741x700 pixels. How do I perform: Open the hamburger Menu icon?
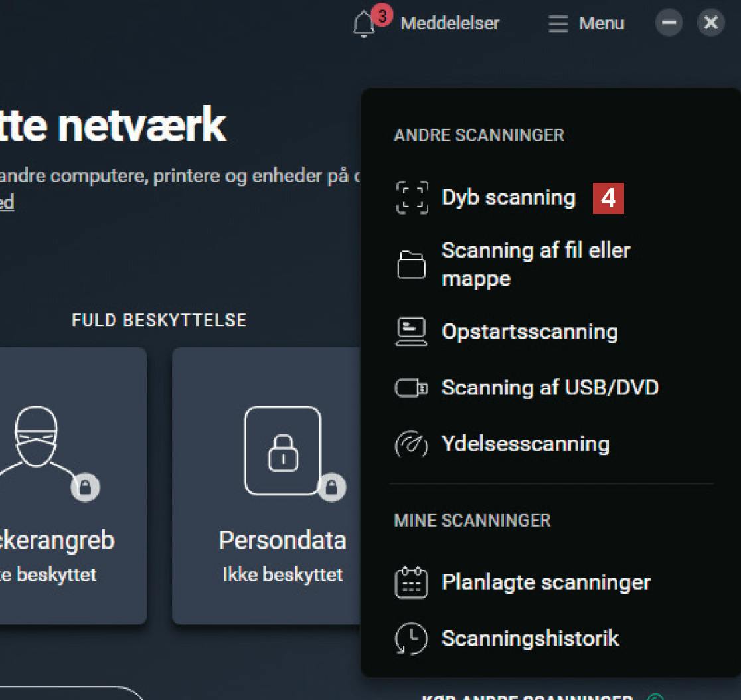tap(558, 24)
